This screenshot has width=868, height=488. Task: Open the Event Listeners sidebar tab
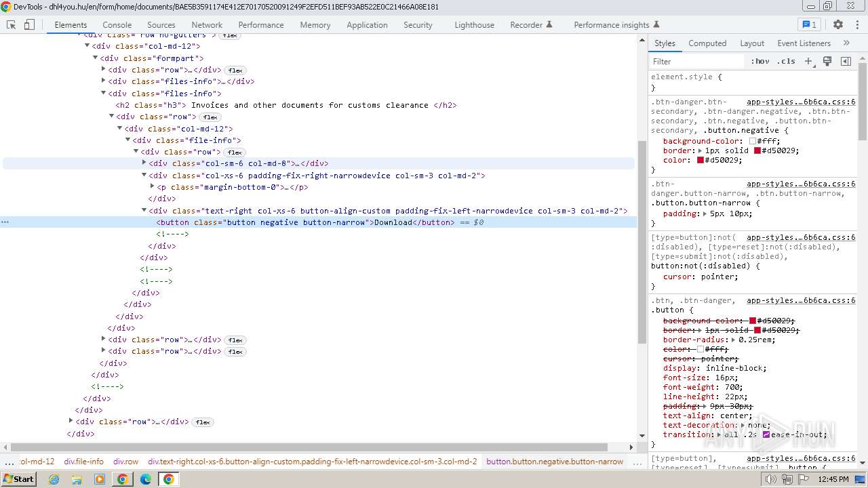coord(804,43)
